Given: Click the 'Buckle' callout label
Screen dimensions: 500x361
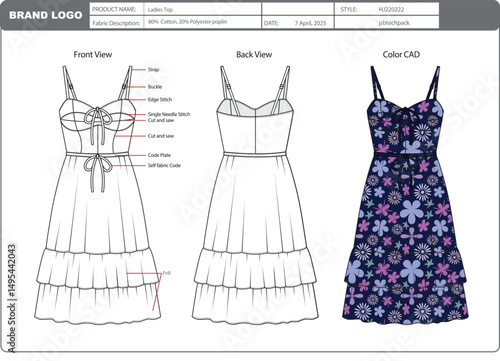Looking at the screenshot, I should (x=155, y=87).
